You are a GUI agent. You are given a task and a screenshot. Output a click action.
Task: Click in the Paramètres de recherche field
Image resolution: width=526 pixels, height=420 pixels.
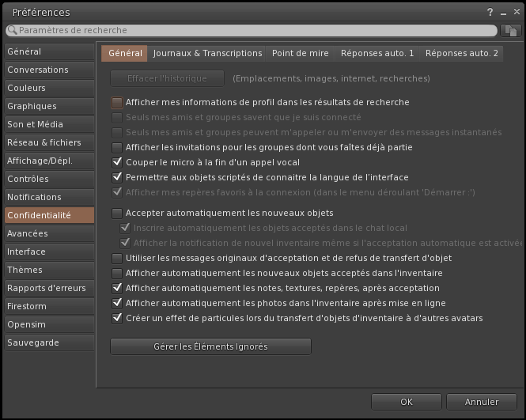(x=253, y=30)
